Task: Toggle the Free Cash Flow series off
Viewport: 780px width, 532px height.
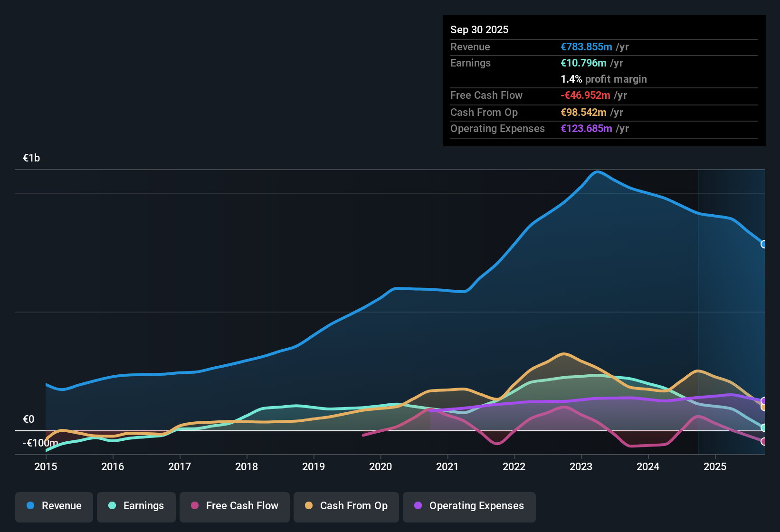Action: point(234,506)
